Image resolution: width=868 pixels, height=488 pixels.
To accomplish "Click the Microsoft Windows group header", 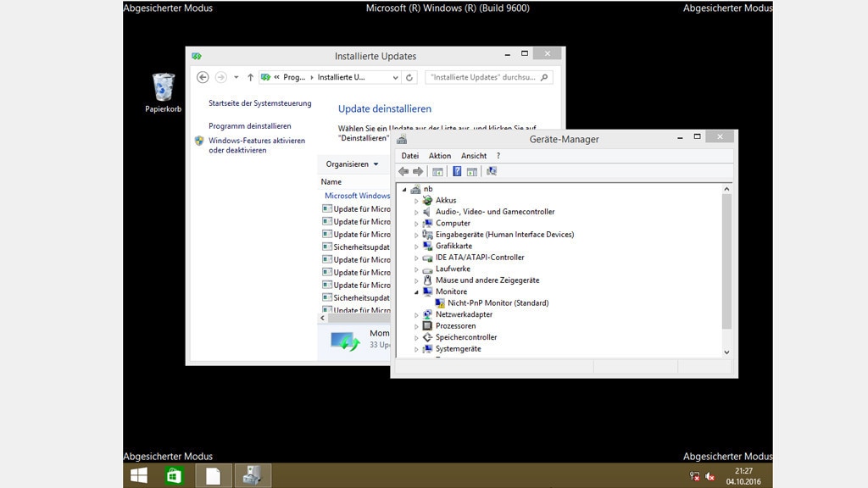I will [x=357, y=196].
